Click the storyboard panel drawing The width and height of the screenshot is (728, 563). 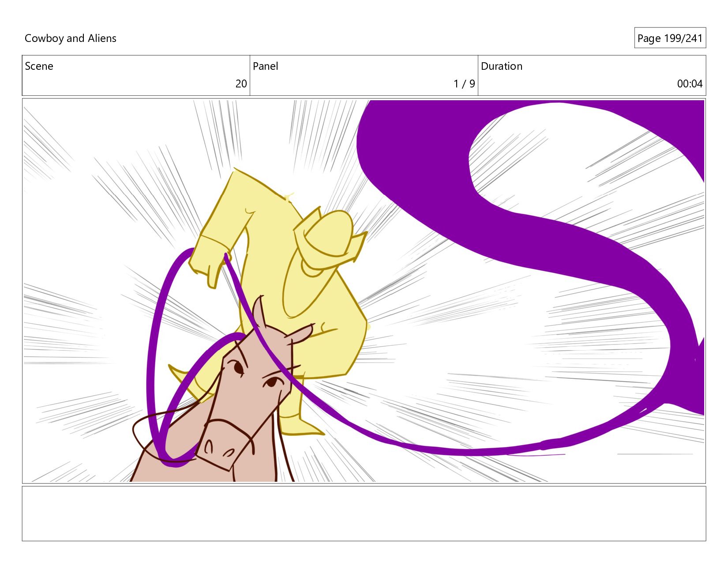(x=364, y=291)
